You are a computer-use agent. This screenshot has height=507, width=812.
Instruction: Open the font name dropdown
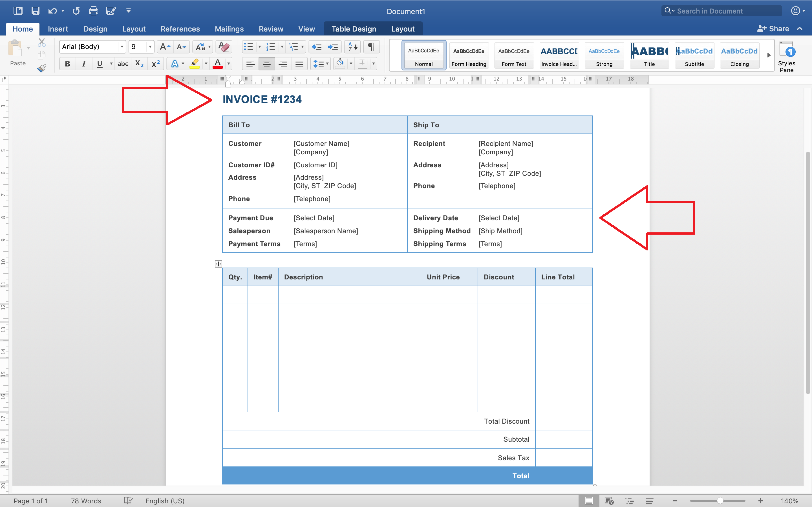(x=122, y=46)
